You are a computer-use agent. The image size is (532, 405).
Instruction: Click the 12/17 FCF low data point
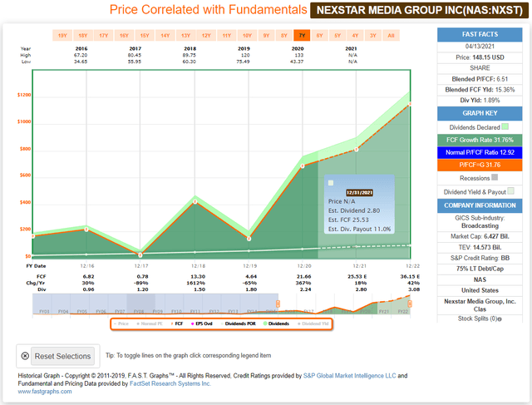pos(140,254)
